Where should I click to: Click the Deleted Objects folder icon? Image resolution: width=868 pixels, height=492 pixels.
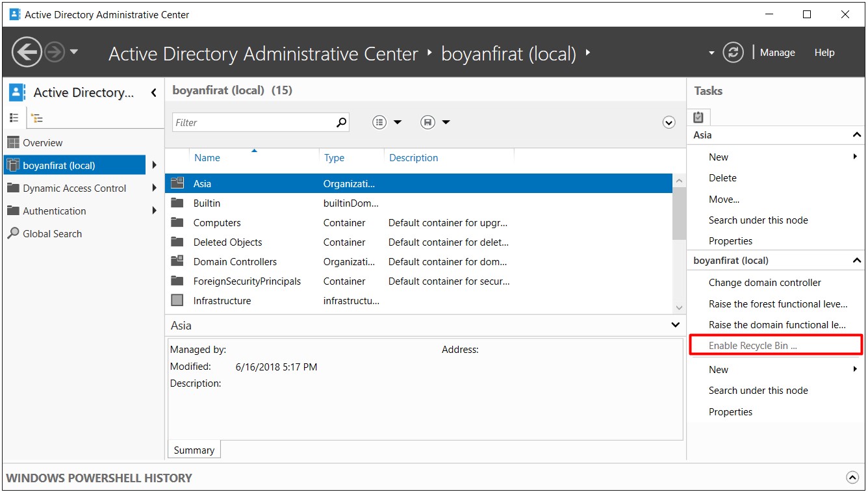[177, 242]
